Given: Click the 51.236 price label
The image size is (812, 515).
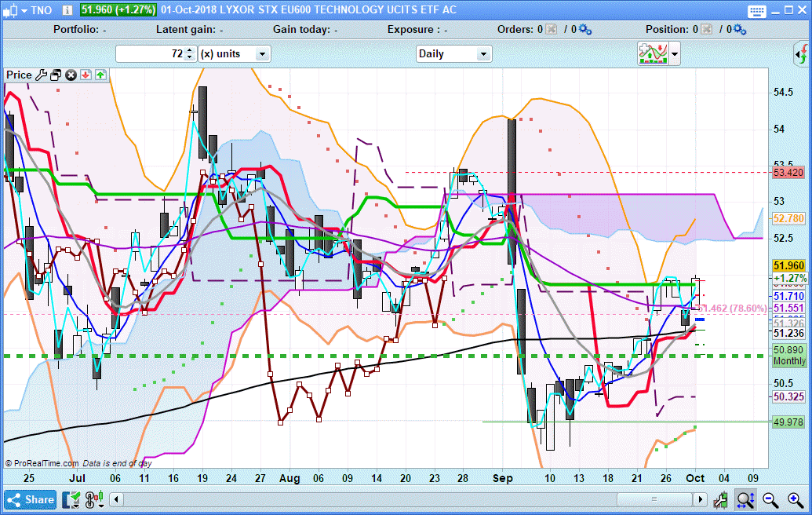Looking at the screenshot, I should 788,333.
